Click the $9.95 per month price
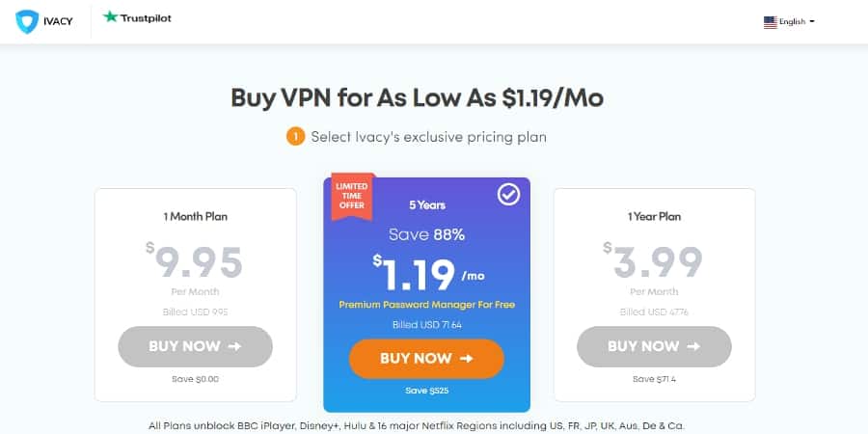Viewport: 868px width, 434px height. (195, 262)
